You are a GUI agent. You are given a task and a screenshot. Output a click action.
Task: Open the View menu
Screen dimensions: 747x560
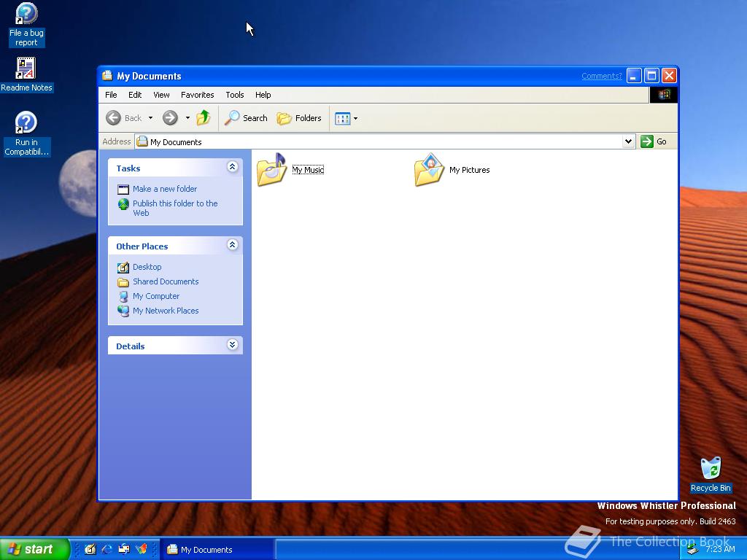click(161, 95)
